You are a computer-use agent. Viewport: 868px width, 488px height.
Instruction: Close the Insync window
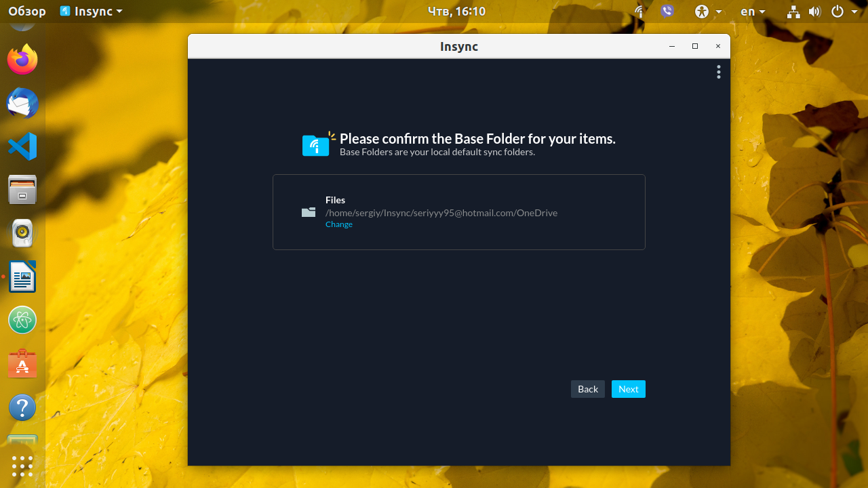[718, 46]
